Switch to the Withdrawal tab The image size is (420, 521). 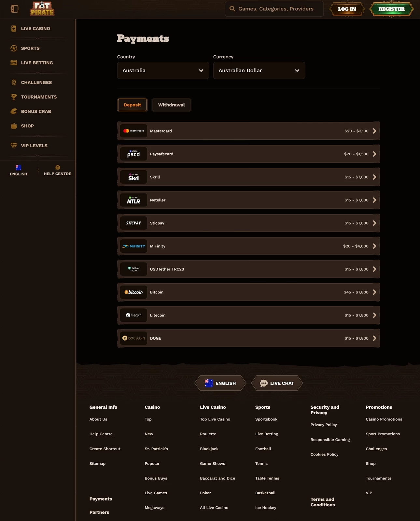pyautogui.click(x=171, y=105)
